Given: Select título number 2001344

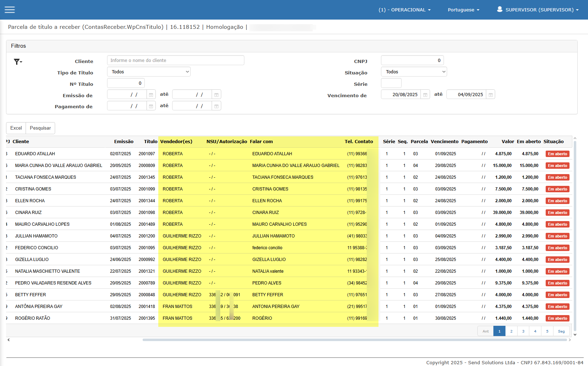Looking at the screenshot, I should (147, 201).
